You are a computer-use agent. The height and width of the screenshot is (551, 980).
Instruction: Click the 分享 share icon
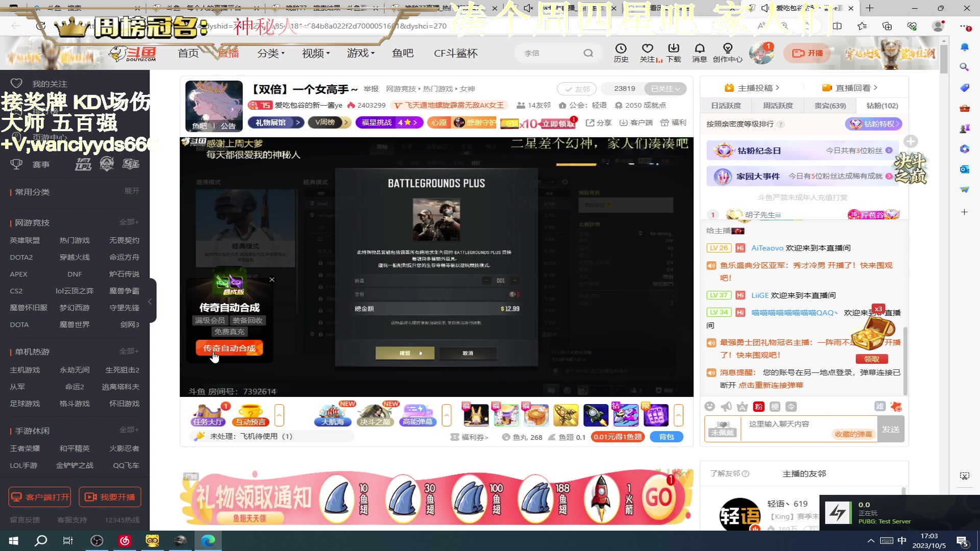pyautogui.click(x=598, y=123)
